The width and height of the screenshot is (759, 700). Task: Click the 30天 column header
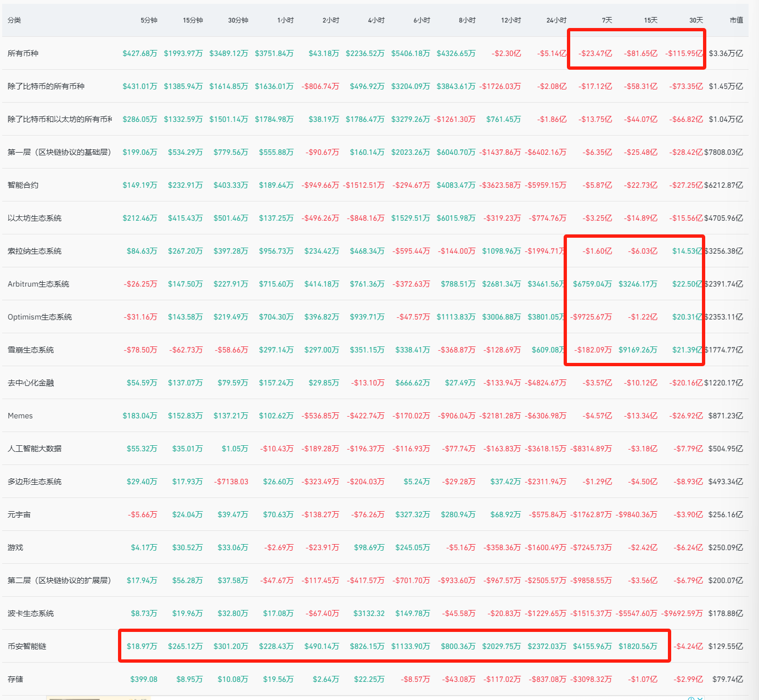coord(696,20)
